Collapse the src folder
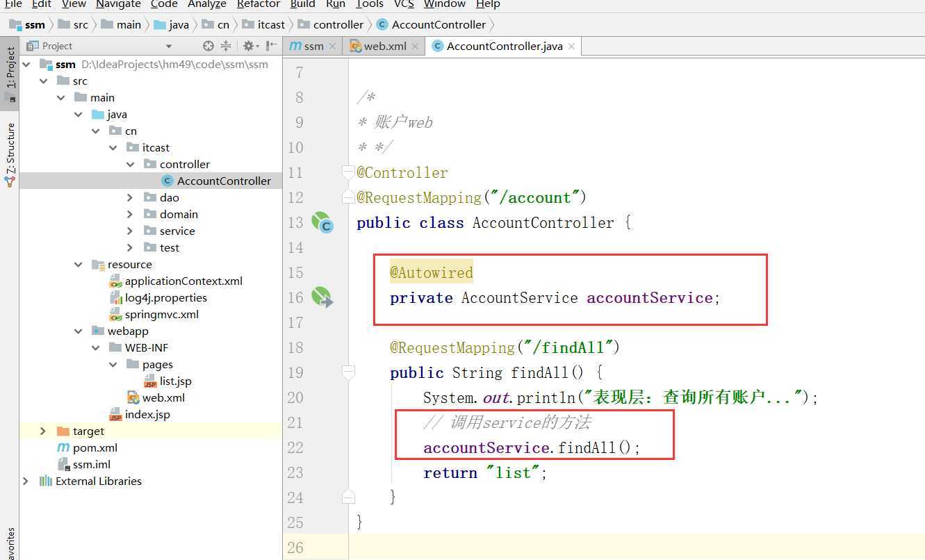 (x=43, y=81)
